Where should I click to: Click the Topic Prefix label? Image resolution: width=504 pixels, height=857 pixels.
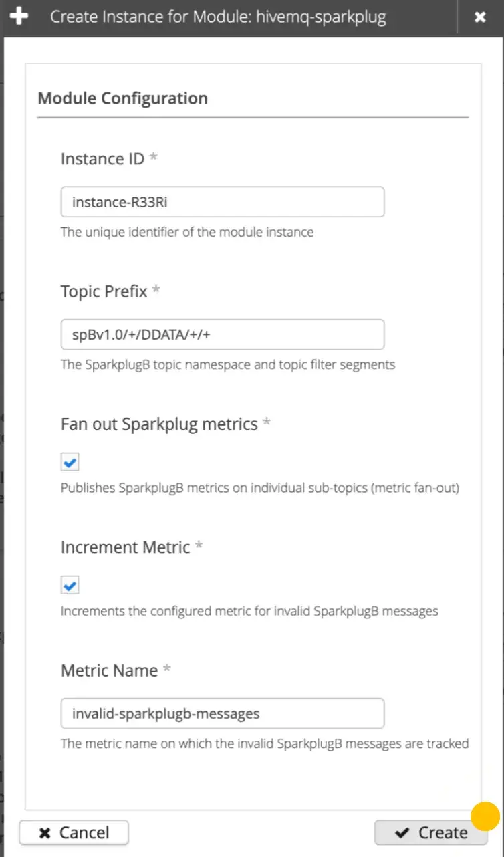[x=104, y=292]
